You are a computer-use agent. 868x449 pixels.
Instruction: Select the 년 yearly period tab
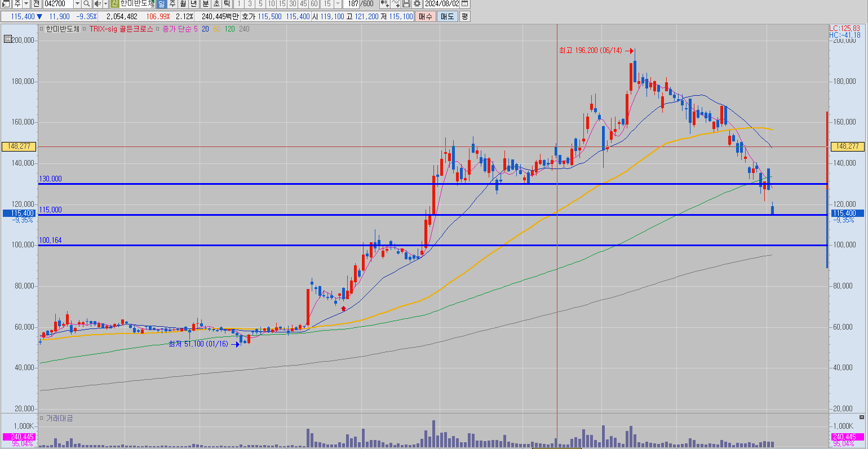[x=193, y=4]
